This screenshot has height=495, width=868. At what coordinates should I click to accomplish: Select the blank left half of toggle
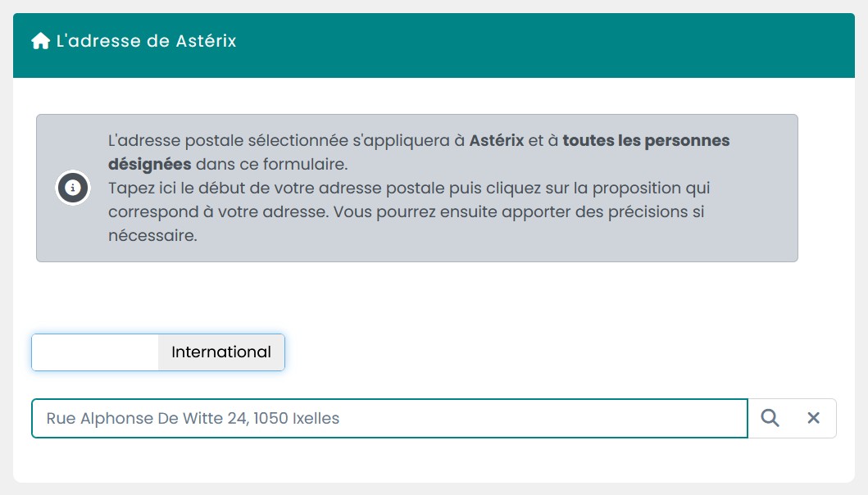(x=95, y=352)
